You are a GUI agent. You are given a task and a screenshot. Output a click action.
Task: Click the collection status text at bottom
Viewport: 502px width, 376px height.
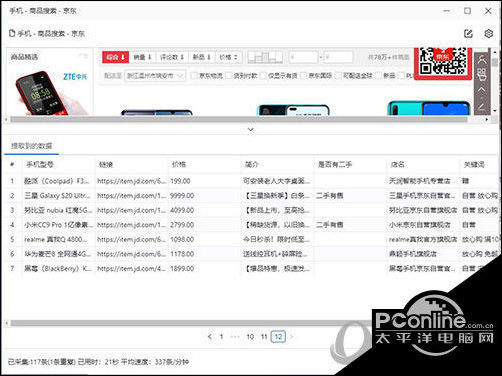coord(98,362)
